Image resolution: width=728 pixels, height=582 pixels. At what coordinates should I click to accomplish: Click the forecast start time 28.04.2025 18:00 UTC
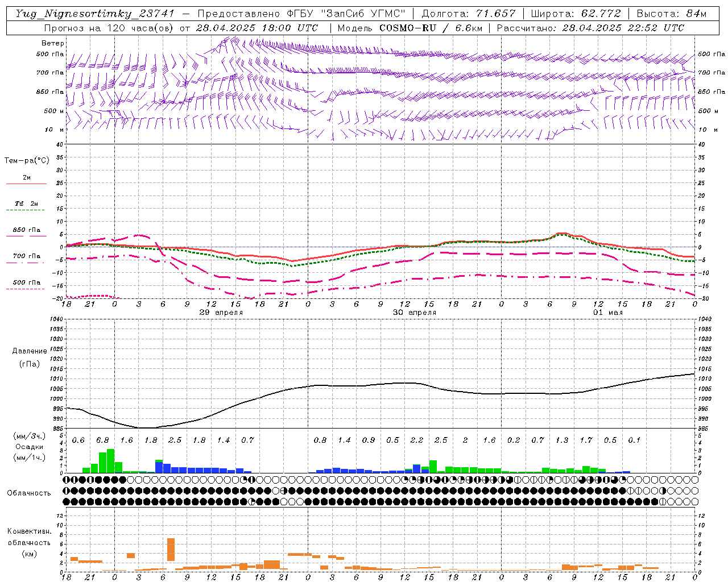click(257, 28)
